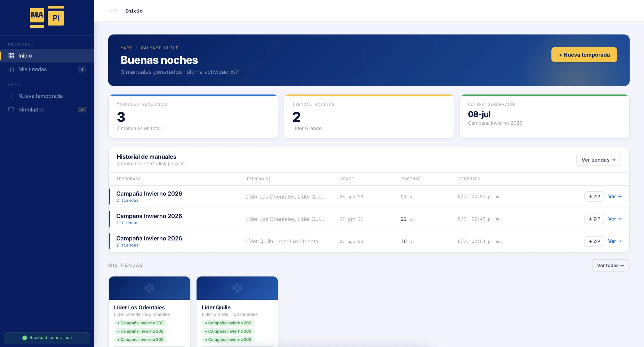Click 18 p. pages value in history table
Screen dimensions: 644x347
point(407,241)
